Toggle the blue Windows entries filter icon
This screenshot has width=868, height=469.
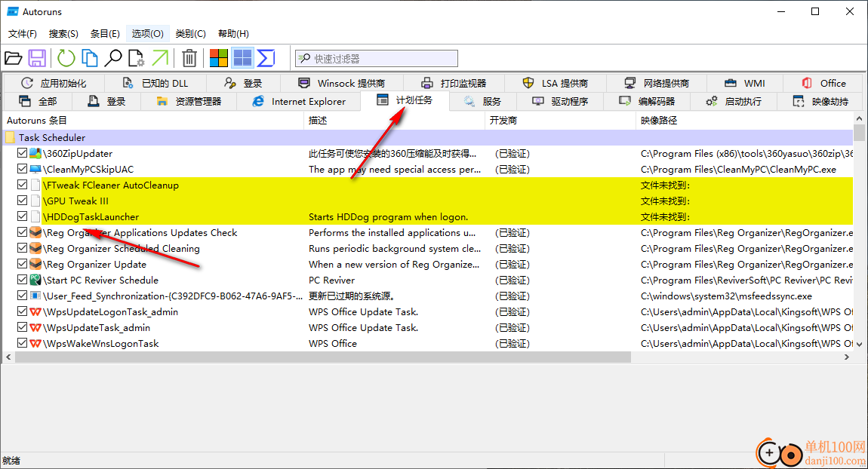tap(242, 58)
